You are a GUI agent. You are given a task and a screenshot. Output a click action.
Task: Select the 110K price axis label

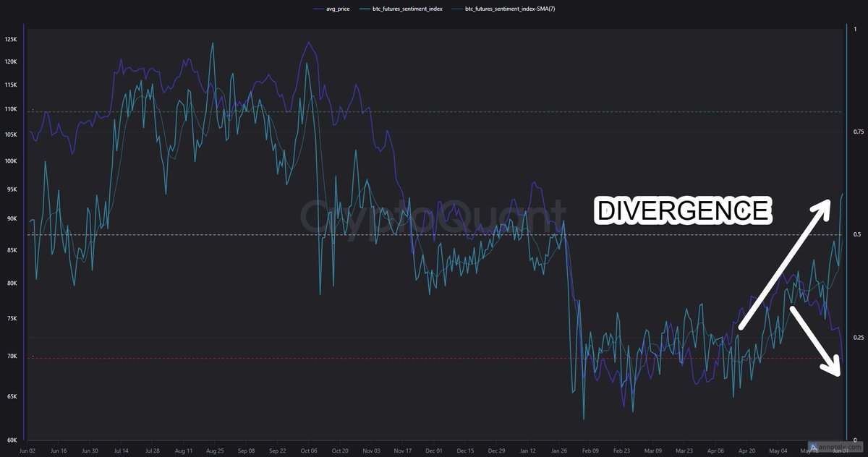click(x=10, y=109)
